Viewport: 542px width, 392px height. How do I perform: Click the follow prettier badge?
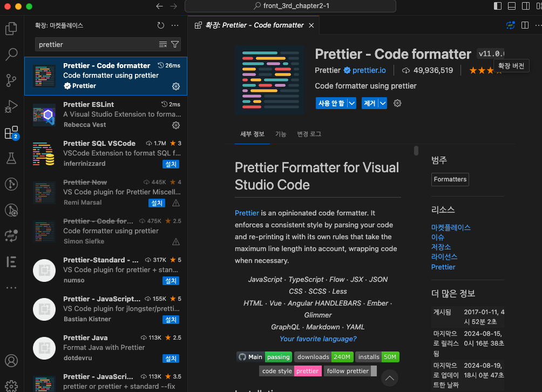350,371
